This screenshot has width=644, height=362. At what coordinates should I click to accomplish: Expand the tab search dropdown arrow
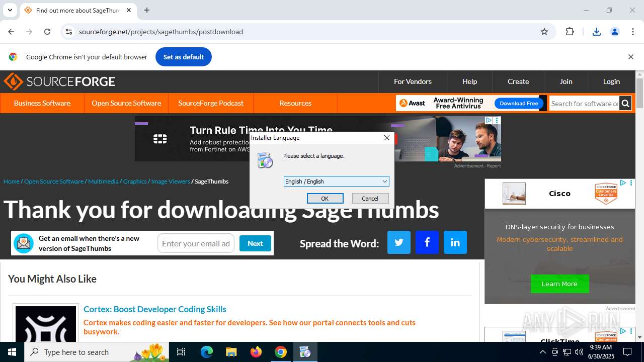(x=10, y=10)
